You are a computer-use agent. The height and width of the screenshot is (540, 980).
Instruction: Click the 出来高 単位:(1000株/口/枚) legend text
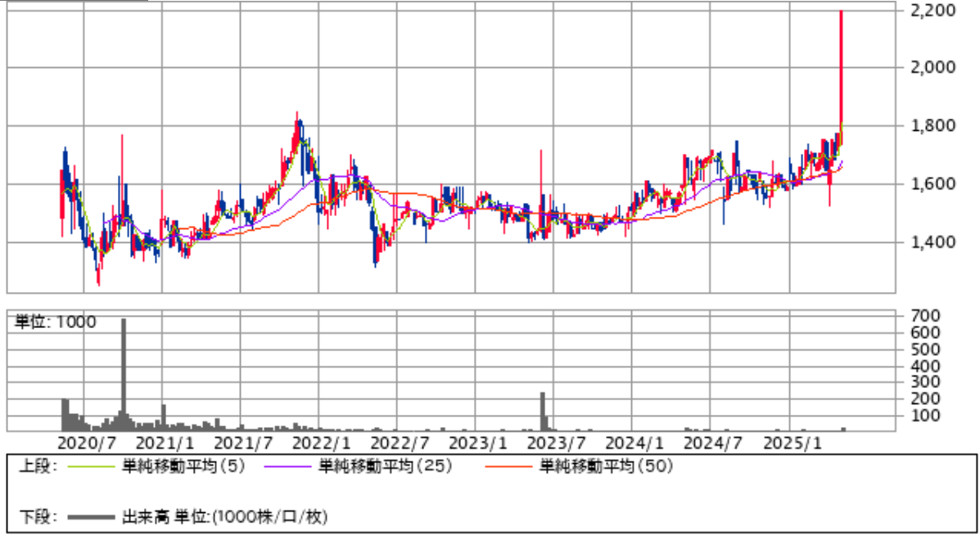(225, 517)
